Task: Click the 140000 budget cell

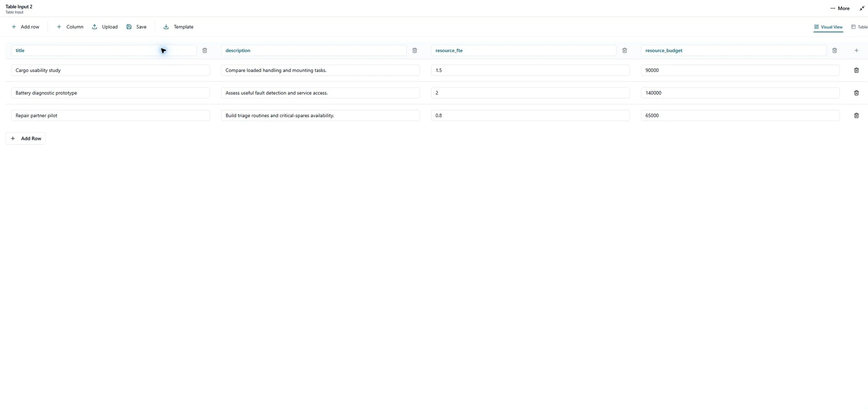Action: click(x=741, y=93)
